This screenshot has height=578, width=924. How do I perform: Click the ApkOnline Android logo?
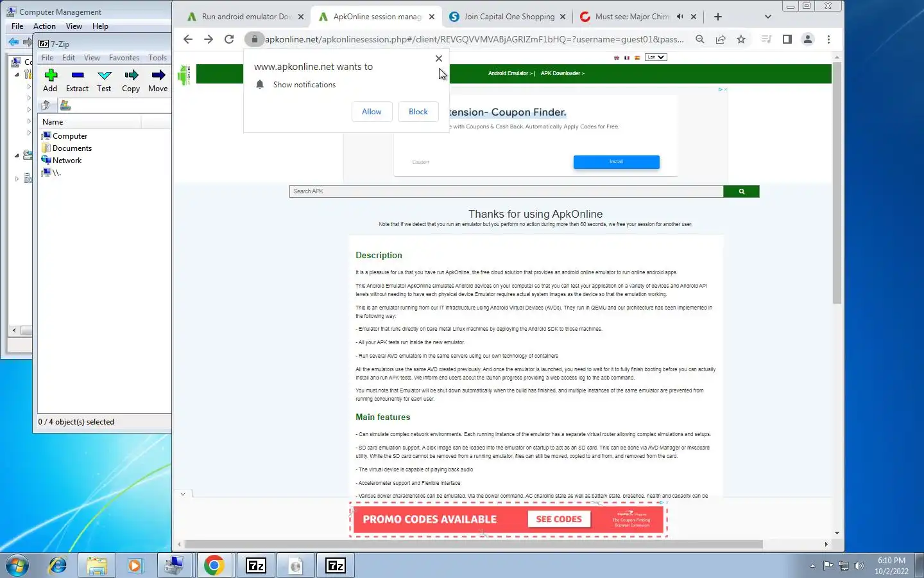[184, 74]
